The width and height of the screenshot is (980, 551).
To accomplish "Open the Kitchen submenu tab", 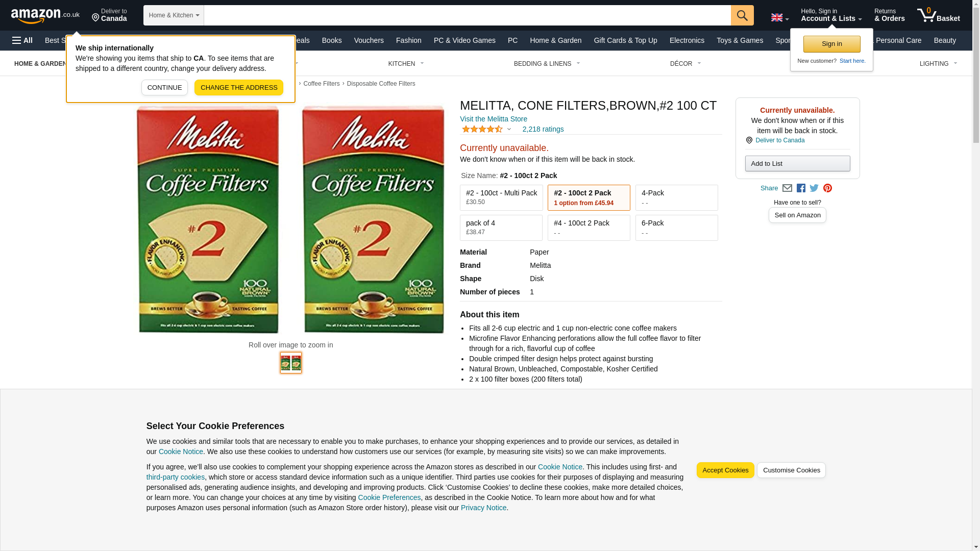I will (x=406, y=64).
